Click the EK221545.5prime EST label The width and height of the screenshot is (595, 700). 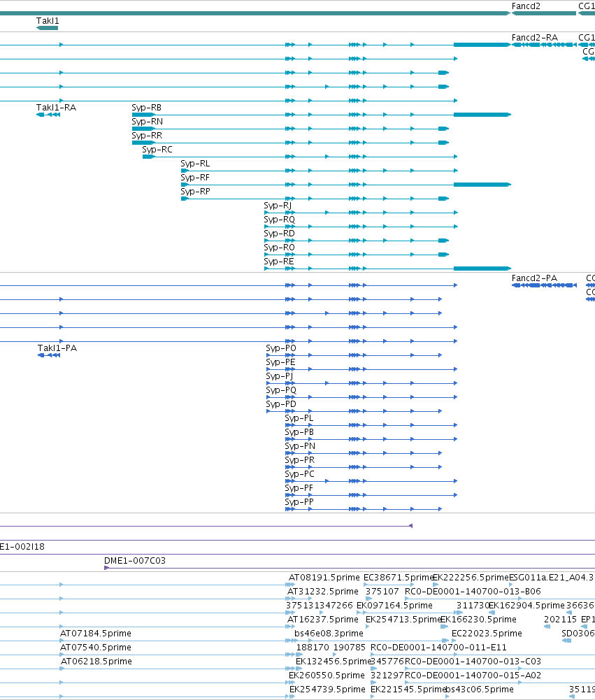pos(408,690)
